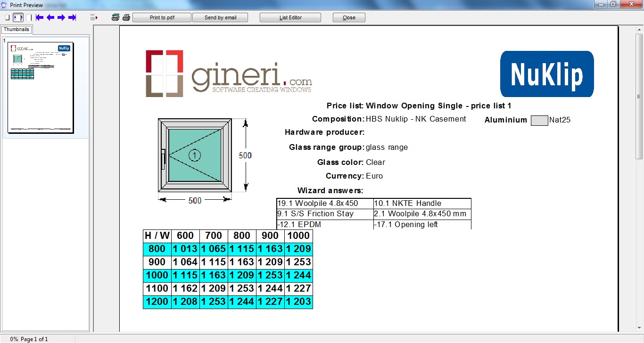Viewport: 644px width, 343px height.
Task: Click column header '1000' in price table
Action: (x=298, y=236)
